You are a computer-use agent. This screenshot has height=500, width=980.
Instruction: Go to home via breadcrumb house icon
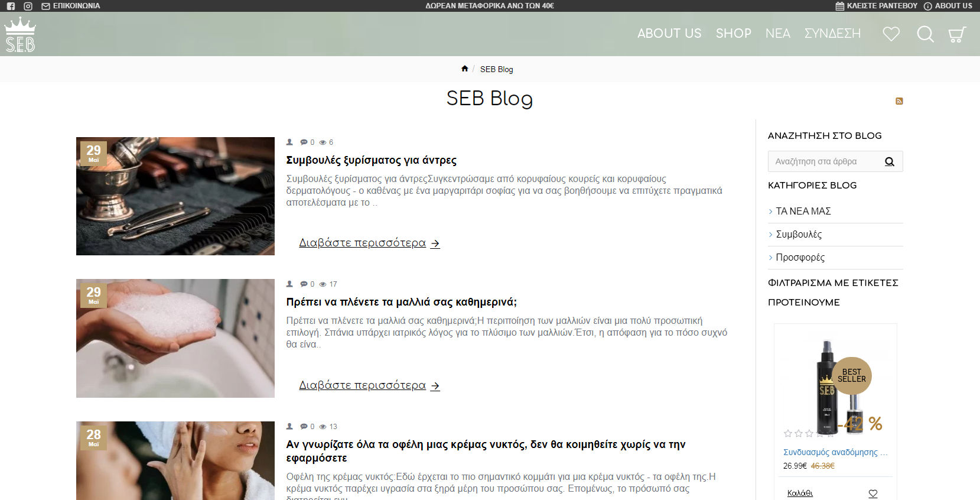465,69
